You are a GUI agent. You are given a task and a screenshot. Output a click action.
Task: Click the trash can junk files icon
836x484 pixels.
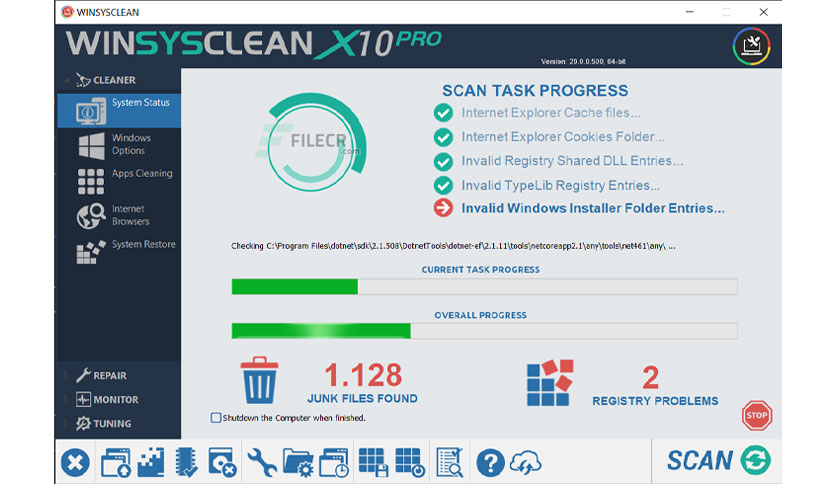coord(259,381)
